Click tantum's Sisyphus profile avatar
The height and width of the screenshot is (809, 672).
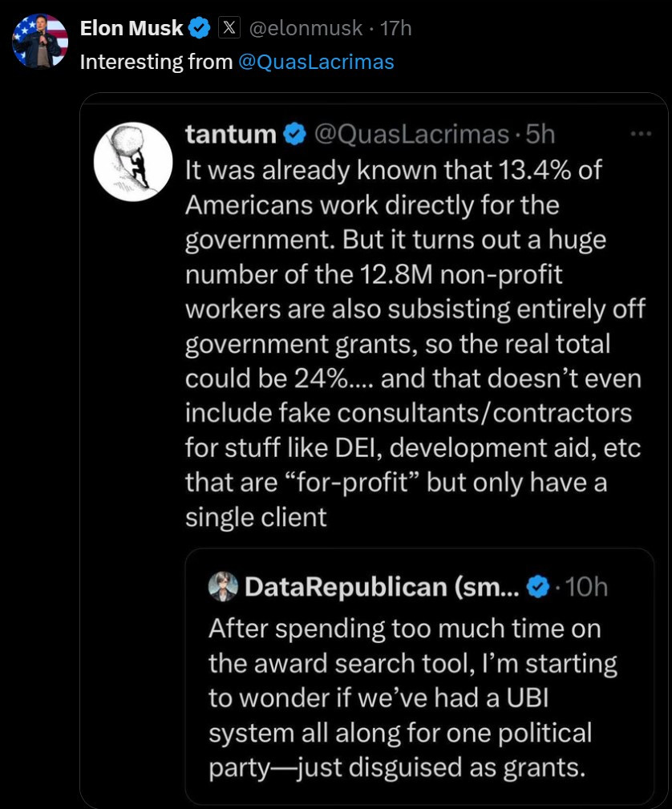pos(133,161)
